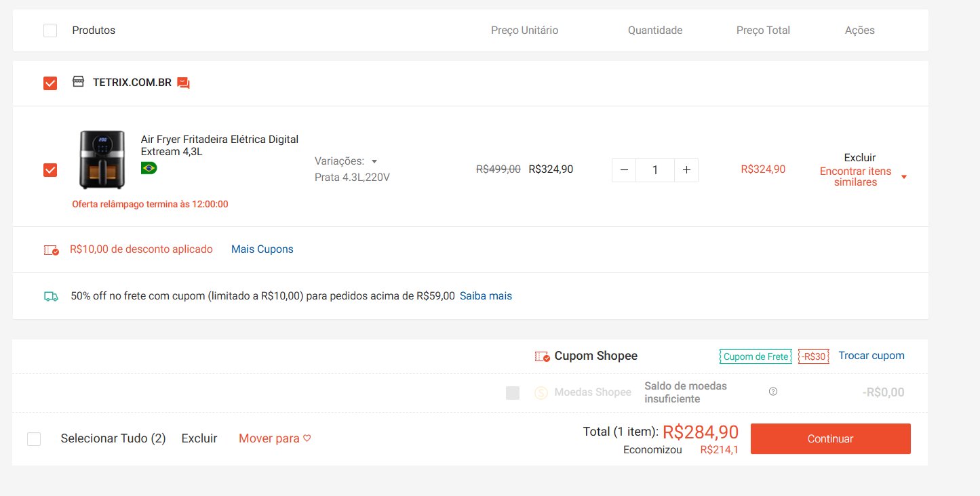The height and width of the screenshot is (496, 980).
Task: Click the unit price R$324,90
Action: coord(551,169)
